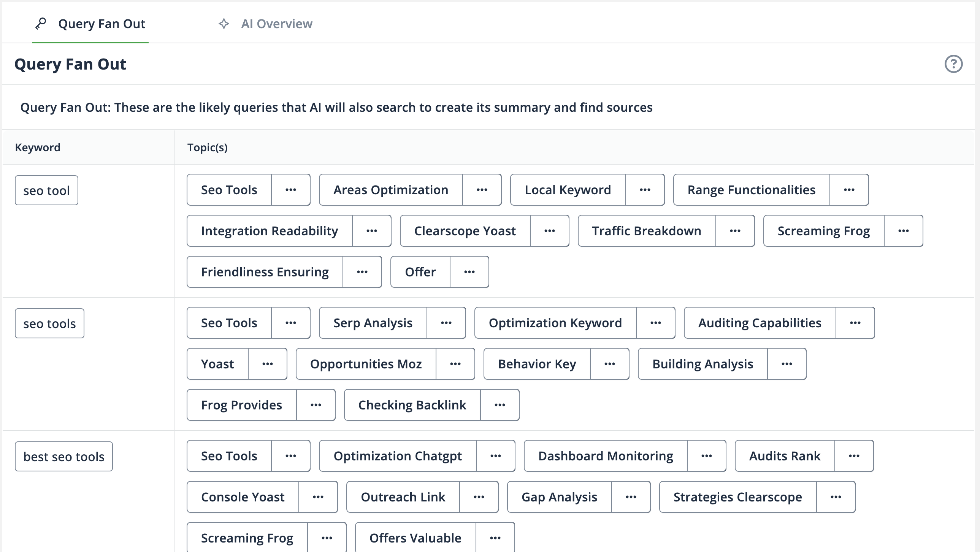This screenshot has width=980, height=552.
Task: Click the help question mark icon
Action: coord(953,64)
